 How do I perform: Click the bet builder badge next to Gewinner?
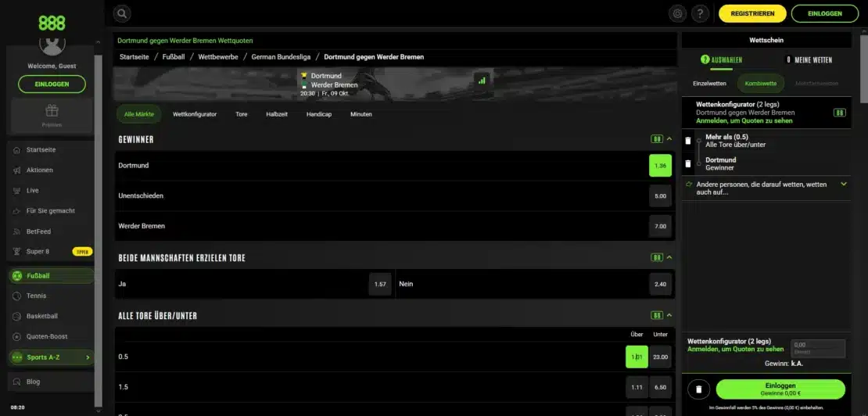[x=657, y=139]
